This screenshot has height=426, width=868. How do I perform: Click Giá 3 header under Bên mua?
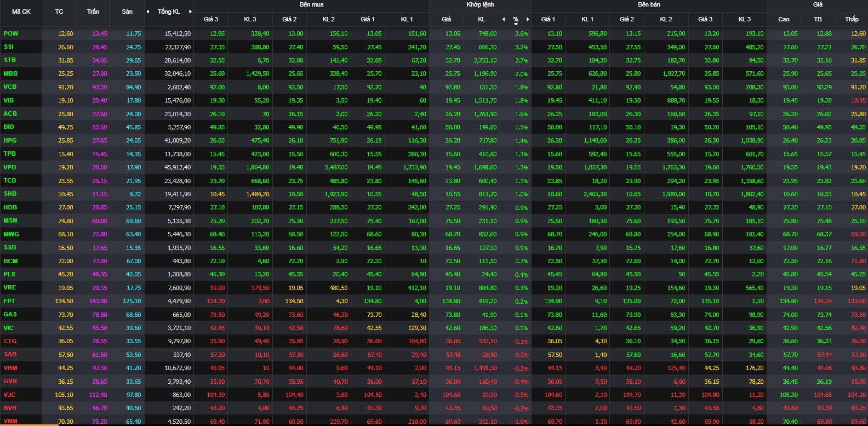coord(211,19)
